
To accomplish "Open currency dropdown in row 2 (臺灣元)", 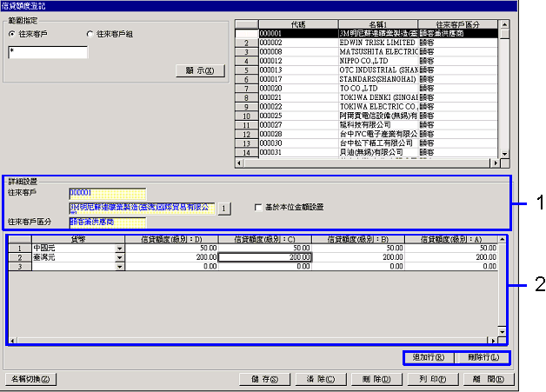I will 119,258.
